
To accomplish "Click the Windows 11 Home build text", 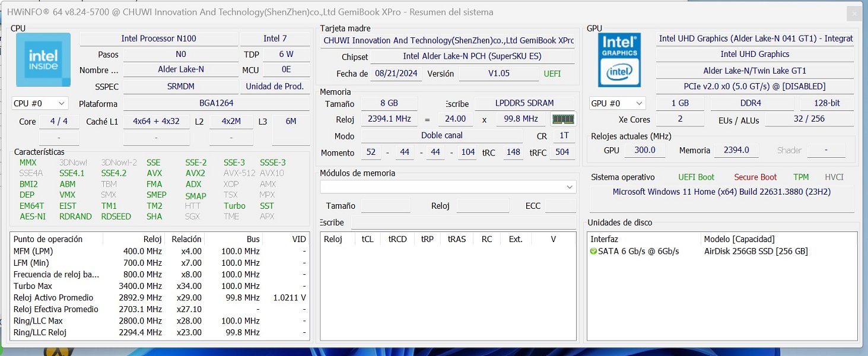I will [x=721, y=192].
